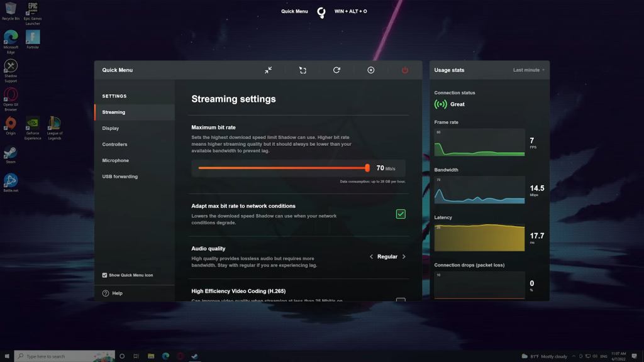644x362 pixels.
Task: Select Epic Games Launcher desktop icon
Action: [33, 14]
